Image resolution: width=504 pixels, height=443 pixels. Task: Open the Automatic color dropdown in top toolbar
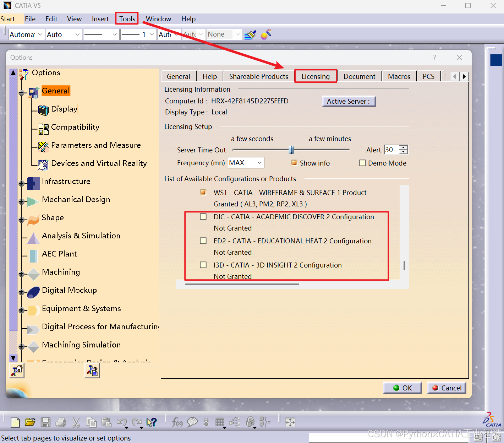[x=27, y=34]
